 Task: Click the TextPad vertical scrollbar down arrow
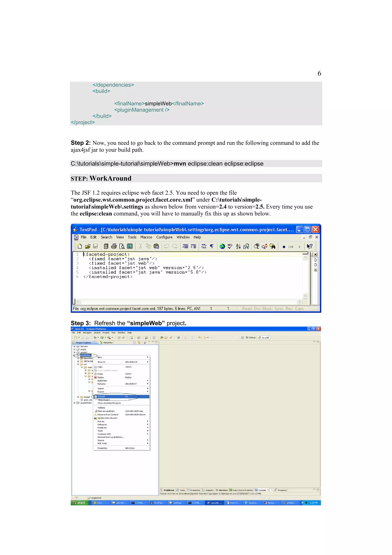click(x=305, y=296)
